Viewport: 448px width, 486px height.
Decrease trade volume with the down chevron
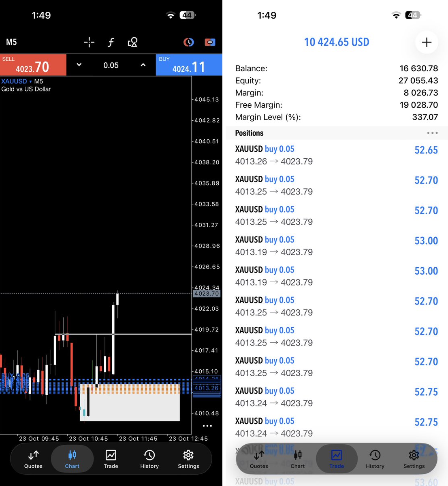[79, 65]
